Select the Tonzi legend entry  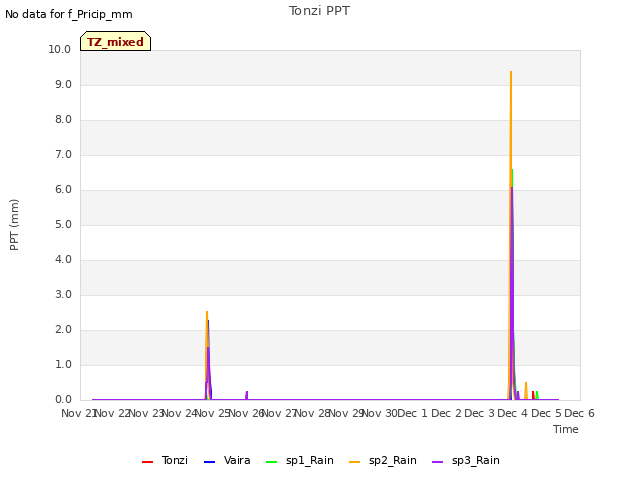click(x=165, y=460)
